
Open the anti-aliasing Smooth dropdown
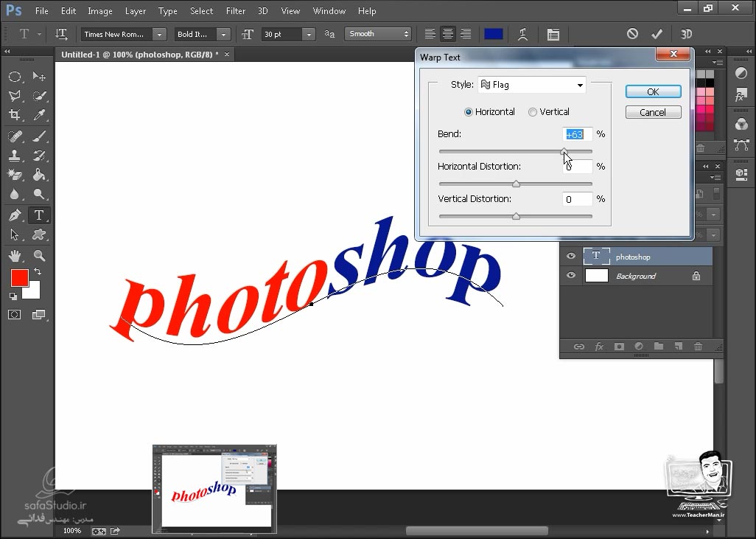[x=377, y=34]
